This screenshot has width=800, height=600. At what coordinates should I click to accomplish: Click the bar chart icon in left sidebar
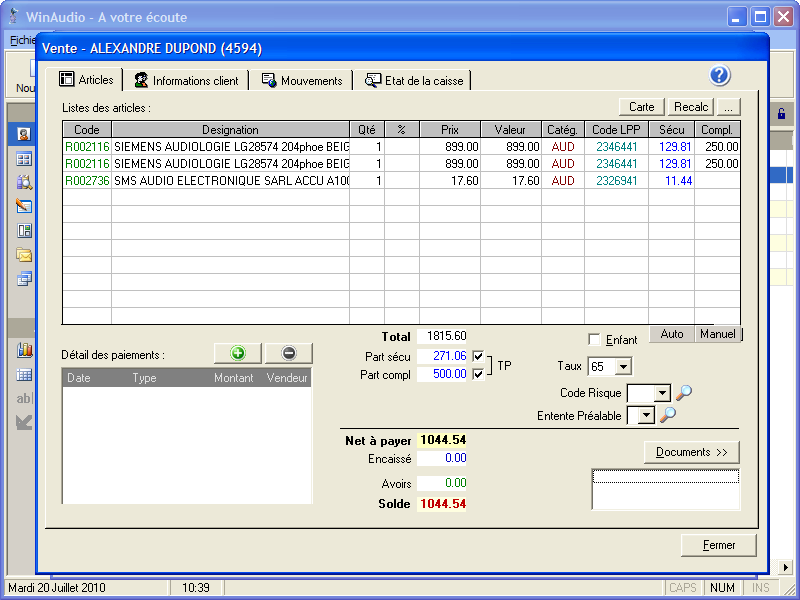pos(24,350)
